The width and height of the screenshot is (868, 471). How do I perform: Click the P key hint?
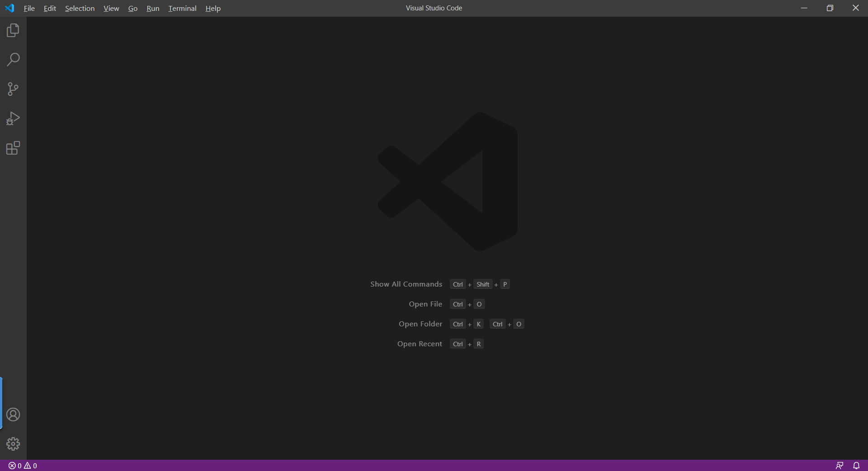505,284
